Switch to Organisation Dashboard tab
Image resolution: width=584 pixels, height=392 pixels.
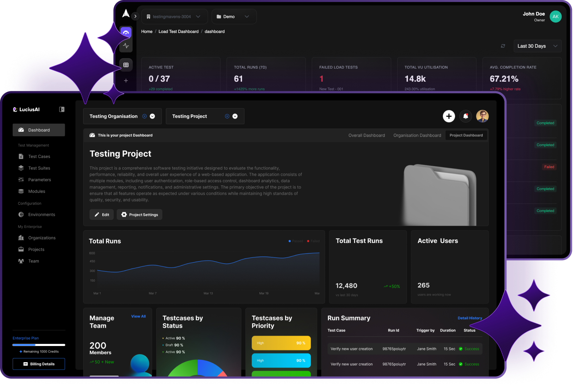point(417,135)
